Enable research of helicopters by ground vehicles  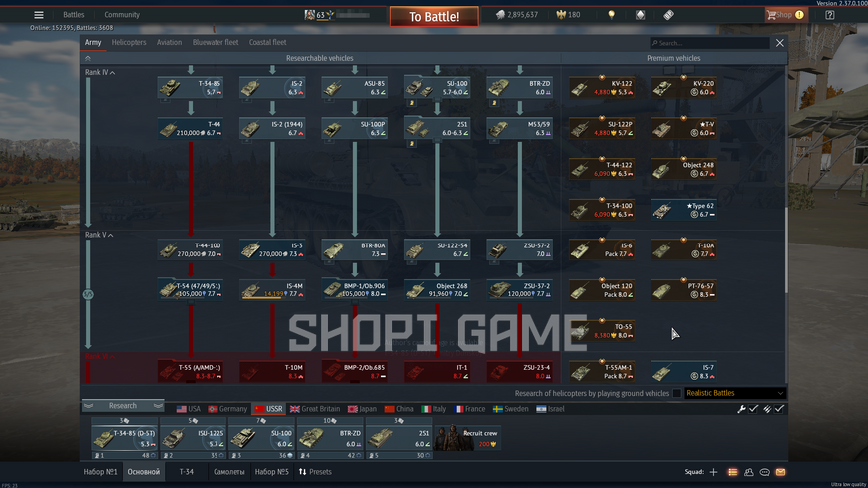coord(677,393)
